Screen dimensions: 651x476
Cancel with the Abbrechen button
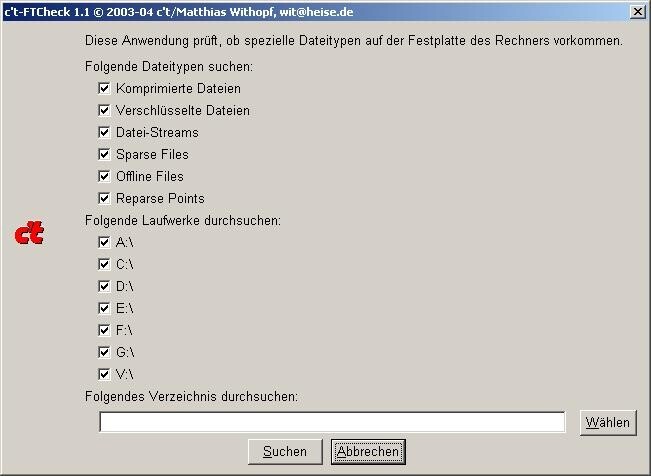[368, 451]
